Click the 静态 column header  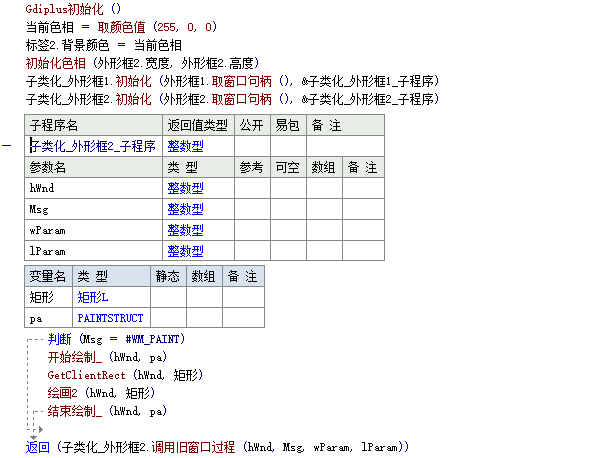pos(168,276)
